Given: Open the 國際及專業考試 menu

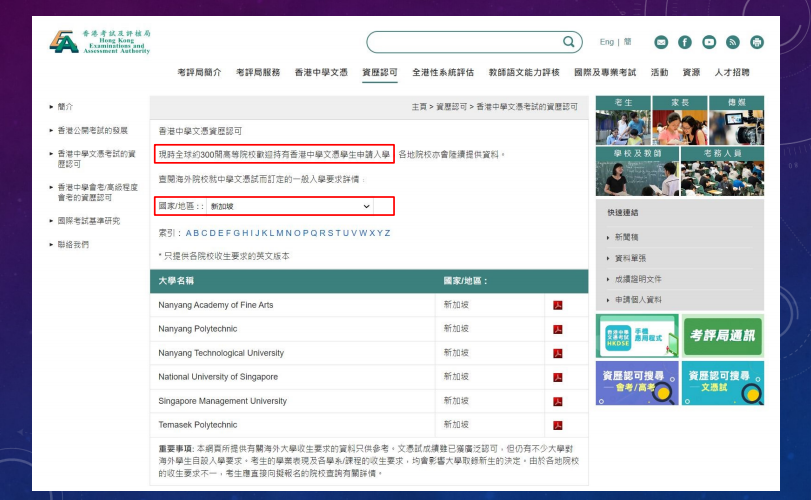Looking at the screenshot, I should [x=605, y=72].
